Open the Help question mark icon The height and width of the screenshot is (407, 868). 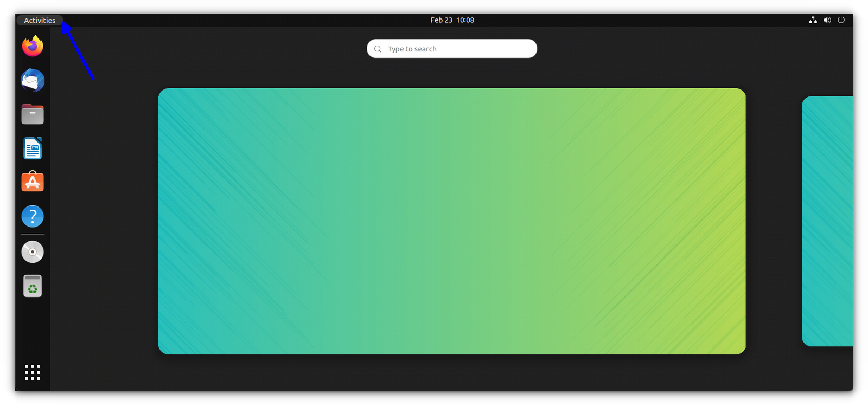tap(33, 216)
